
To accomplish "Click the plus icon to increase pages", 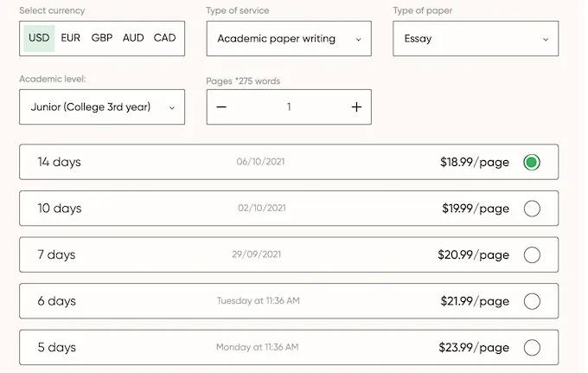I will 356,107.
